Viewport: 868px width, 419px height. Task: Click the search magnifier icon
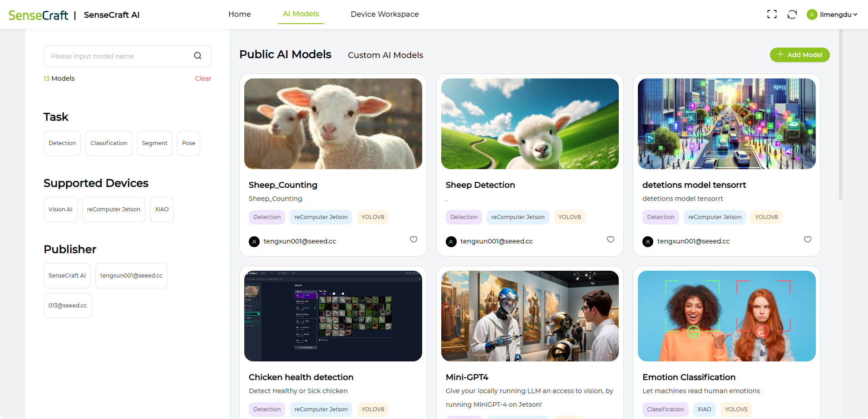197,56
